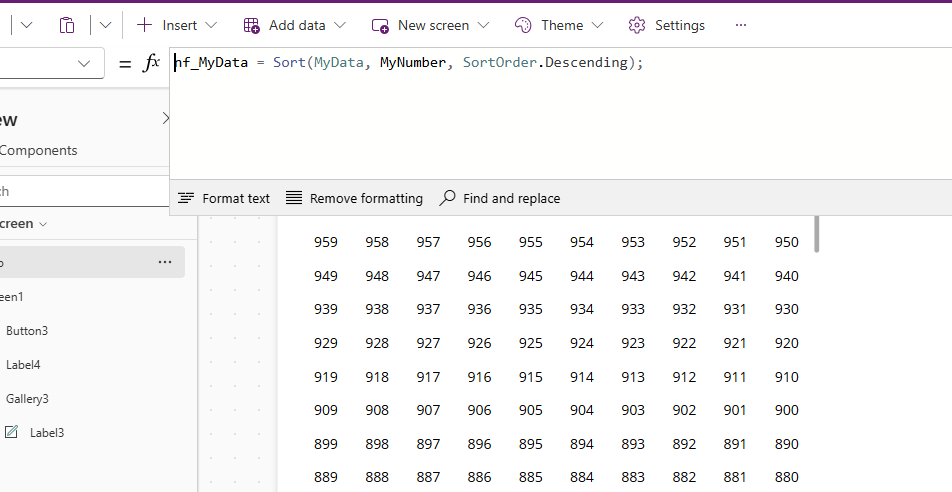The width and height of the screenshot is (952, 492).
Task: Click inside the formula bar text
Action: coord(408,63)
